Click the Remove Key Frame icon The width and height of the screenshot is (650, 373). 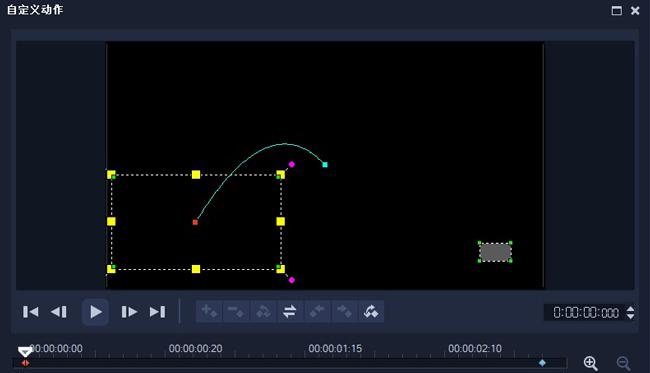236,311
